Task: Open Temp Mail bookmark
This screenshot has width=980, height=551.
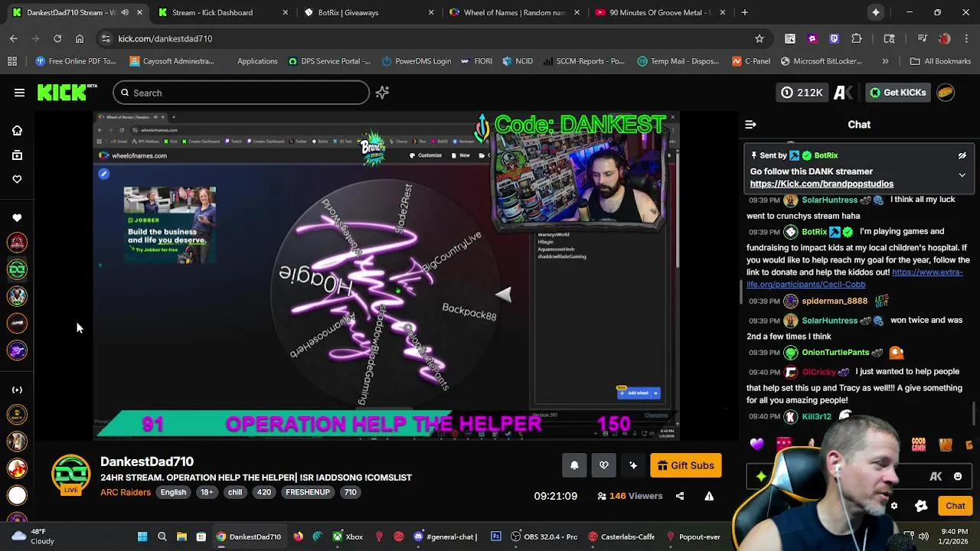Action: coord(678,61)
